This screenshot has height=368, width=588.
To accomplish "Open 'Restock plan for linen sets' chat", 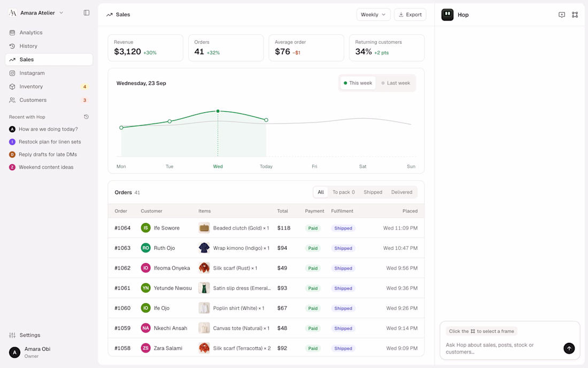I will (x=49, y=142).
